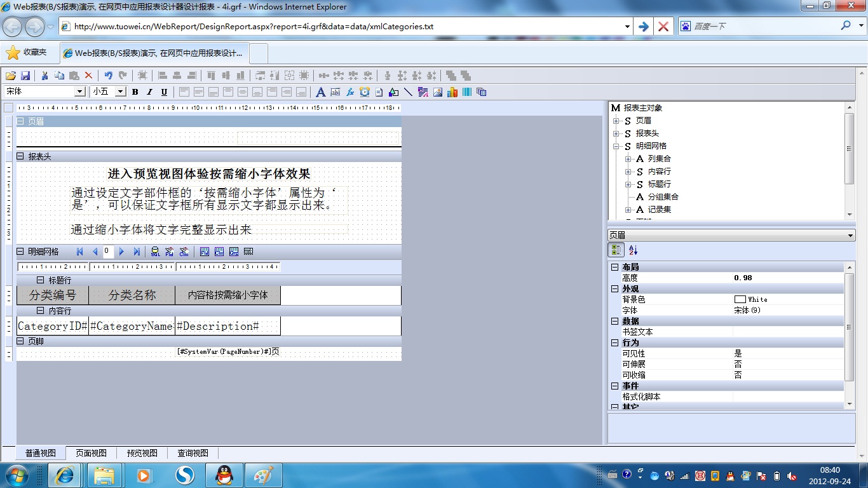Expand the 报表头 node in object tree
This screenshot has height=488, width=868.
[x=616, y=133]
